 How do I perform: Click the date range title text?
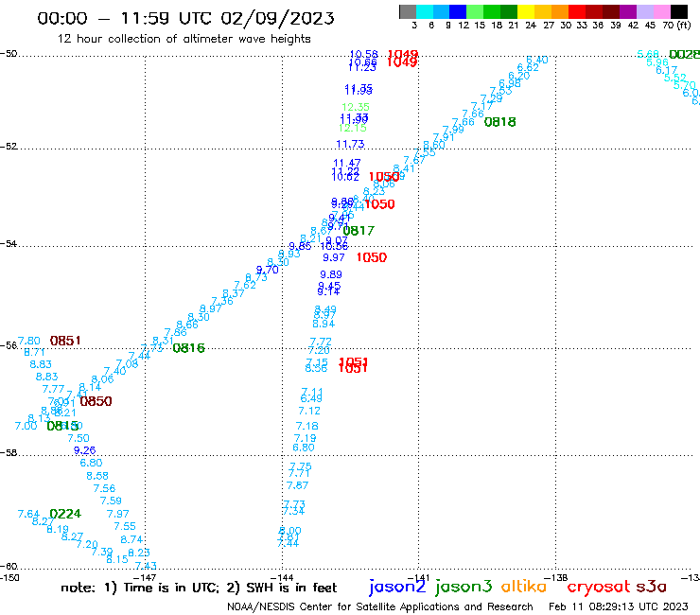pos(185,18)
